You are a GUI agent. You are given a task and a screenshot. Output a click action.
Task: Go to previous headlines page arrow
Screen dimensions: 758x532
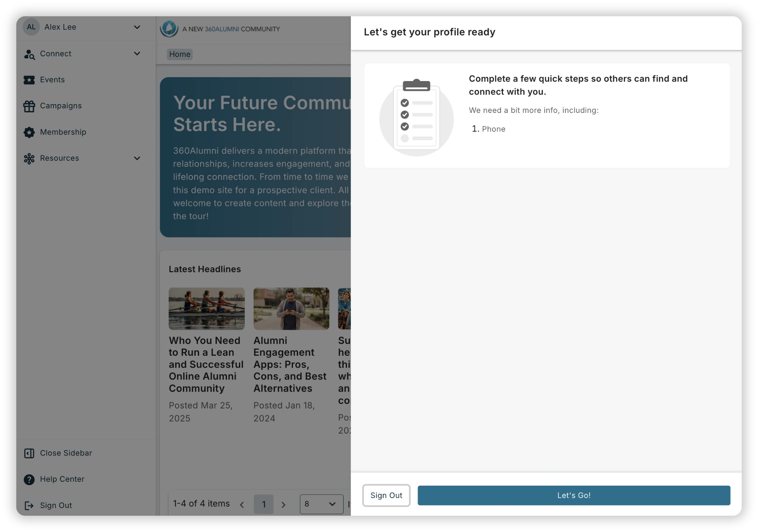pos(242,505)
